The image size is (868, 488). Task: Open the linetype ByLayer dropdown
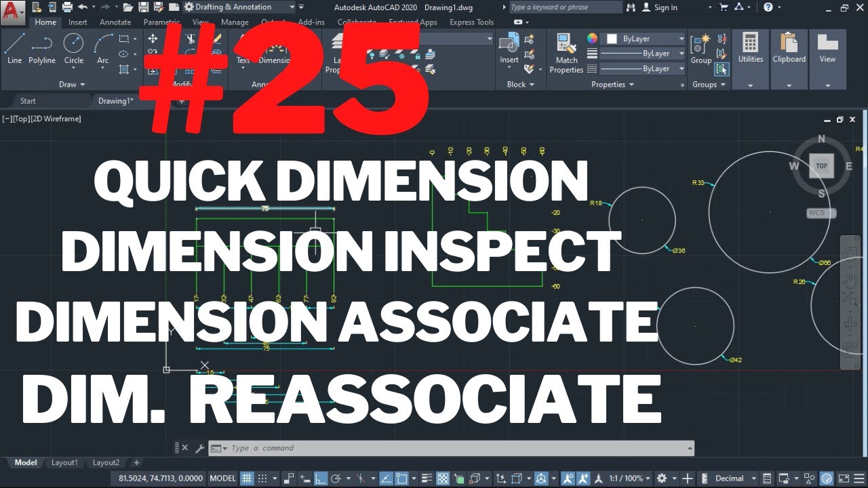(643, 68)
